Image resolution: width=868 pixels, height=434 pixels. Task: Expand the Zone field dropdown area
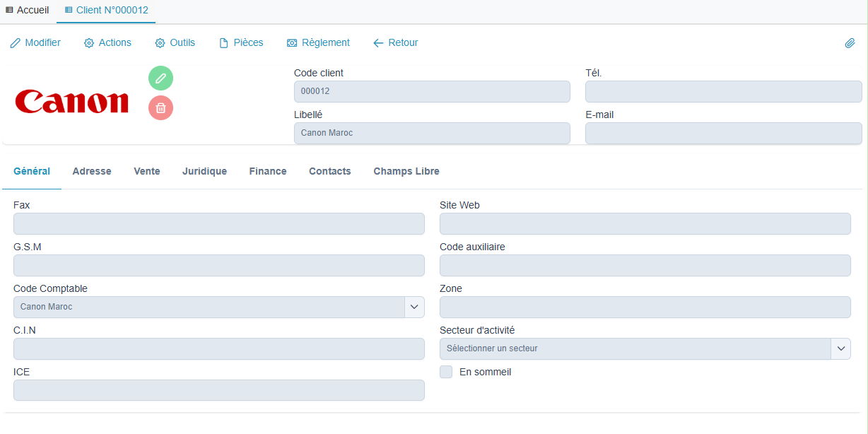click(645, 307)
